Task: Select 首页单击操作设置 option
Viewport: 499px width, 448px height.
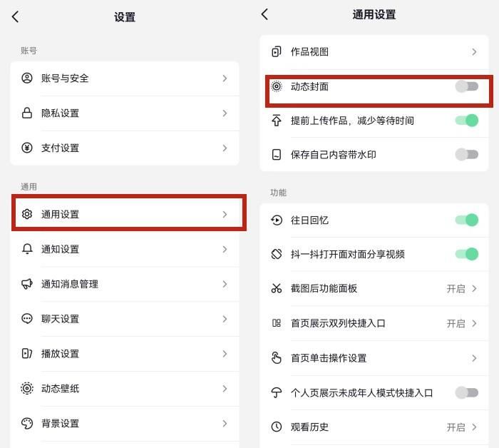Action: pyautogui.click(x=374, y=358)
